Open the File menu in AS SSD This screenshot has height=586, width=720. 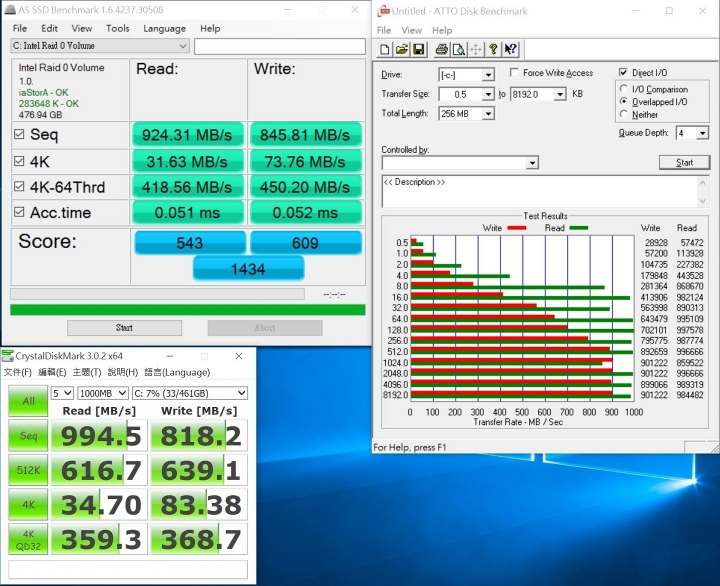(x=20, y=28)
